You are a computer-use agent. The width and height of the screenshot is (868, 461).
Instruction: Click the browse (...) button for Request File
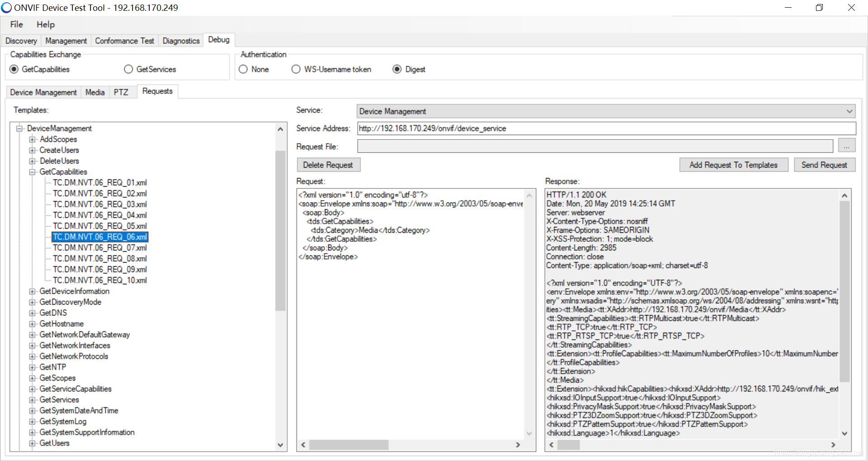tap(847, 146)
